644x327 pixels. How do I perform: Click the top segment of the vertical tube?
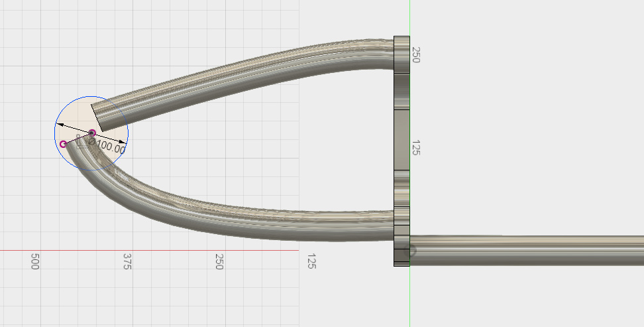pyautogui.click(x=402, y=53)
